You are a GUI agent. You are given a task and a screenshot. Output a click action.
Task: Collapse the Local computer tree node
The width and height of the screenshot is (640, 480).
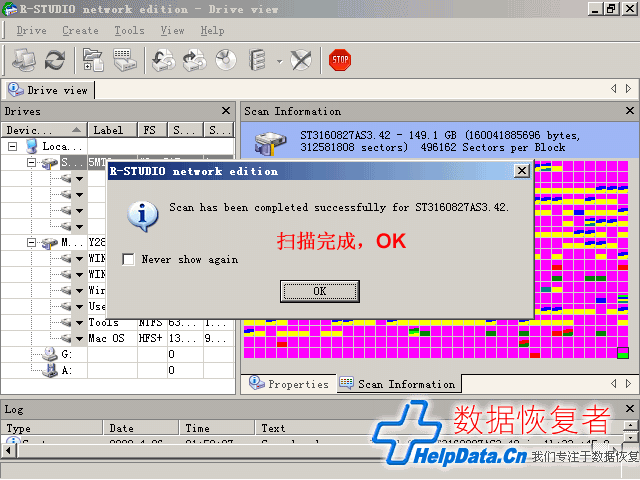14,146
